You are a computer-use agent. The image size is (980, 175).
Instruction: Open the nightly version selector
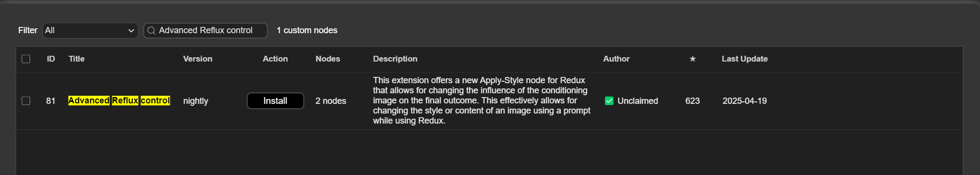(196, 101)
